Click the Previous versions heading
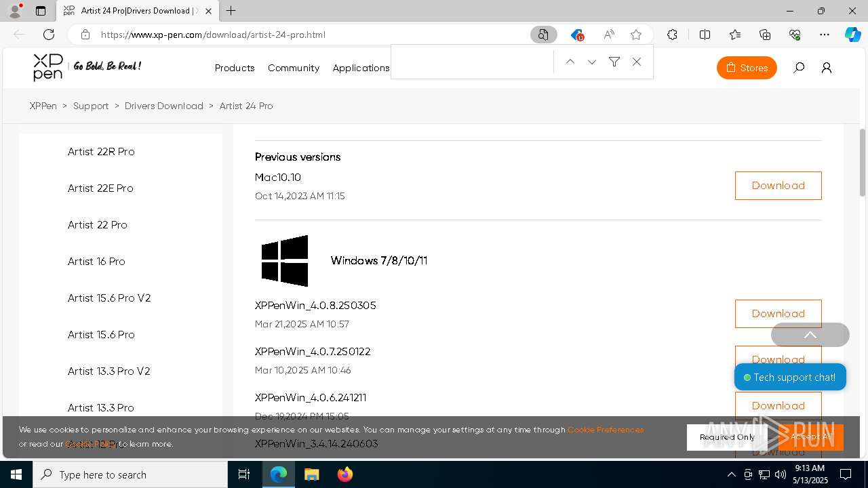This screenshot has height=488, width=868. coord(298,157)
